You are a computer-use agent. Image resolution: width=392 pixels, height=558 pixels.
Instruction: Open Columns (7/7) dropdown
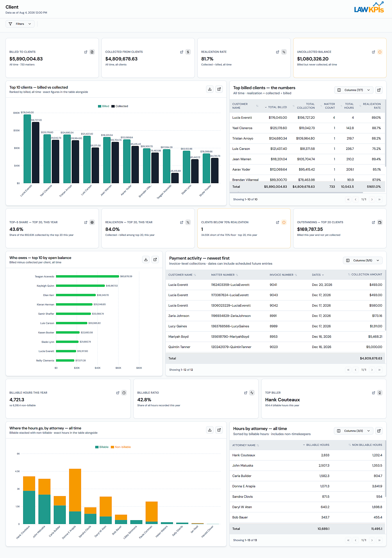tap(354, 90)
